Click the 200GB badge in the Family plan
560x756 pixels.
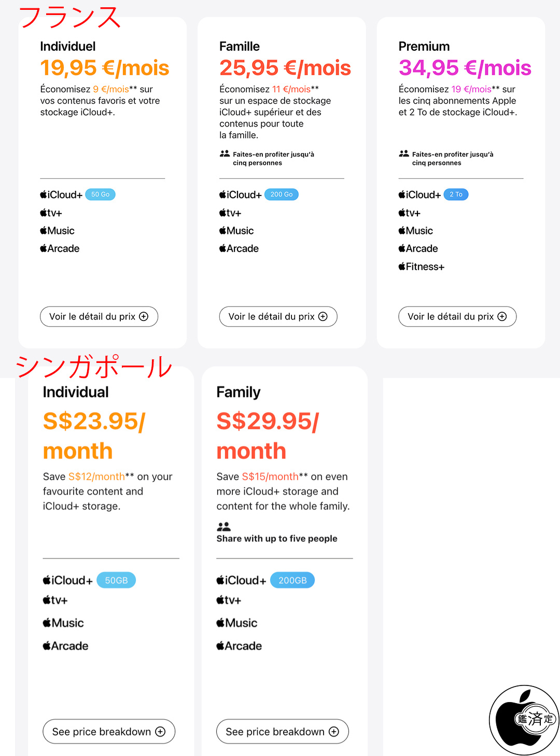(x=292, y=580)
